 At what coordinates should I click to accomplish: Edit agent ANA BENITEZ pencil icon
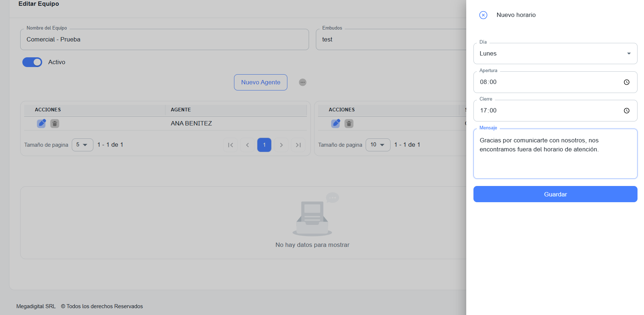click(x=41, y=124)
